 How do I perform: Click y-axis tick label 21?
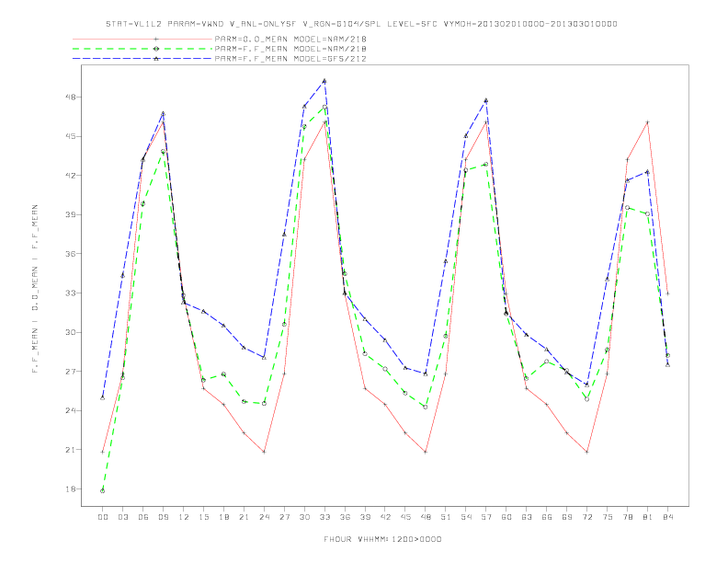coord(71,450)
